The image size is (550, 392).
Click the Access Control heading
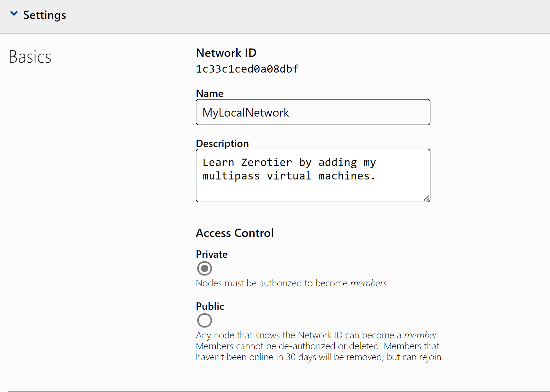click(235, 233)
